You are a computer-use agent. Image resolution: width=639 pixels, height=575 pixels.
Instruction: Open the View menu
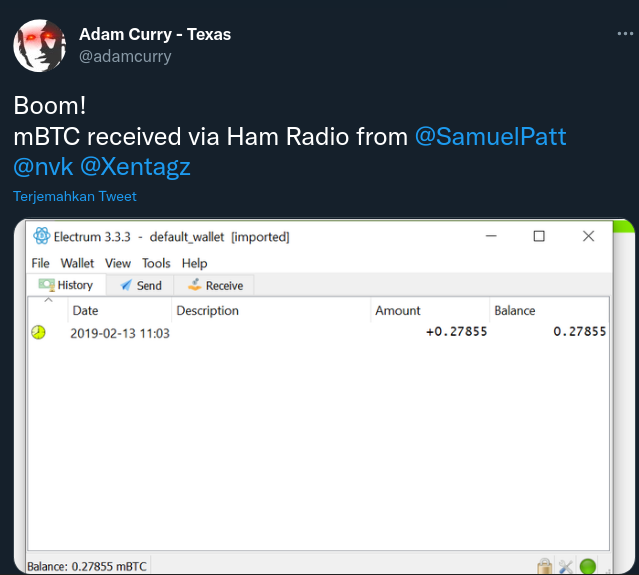[118, 263]
